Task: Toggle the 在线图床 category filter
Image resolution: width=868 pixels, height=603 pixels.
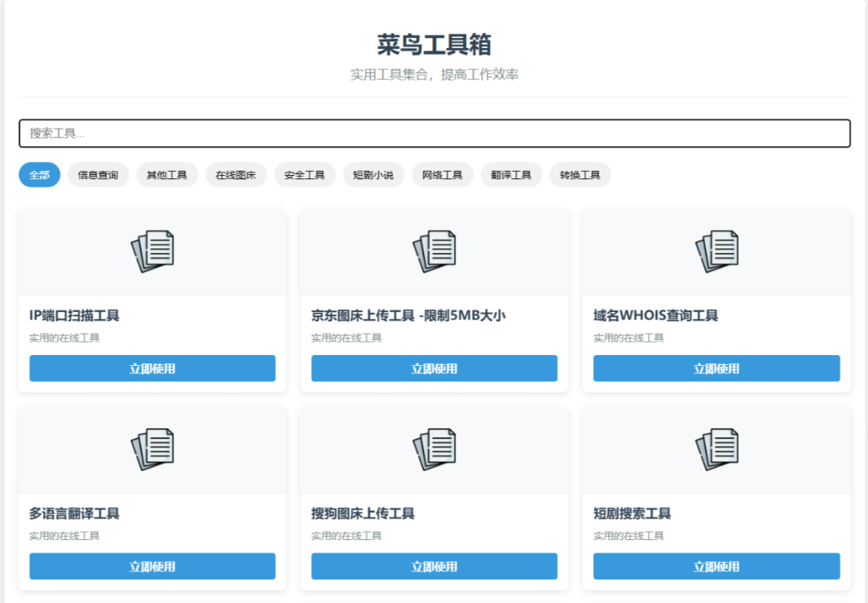Action: [236, 175]
